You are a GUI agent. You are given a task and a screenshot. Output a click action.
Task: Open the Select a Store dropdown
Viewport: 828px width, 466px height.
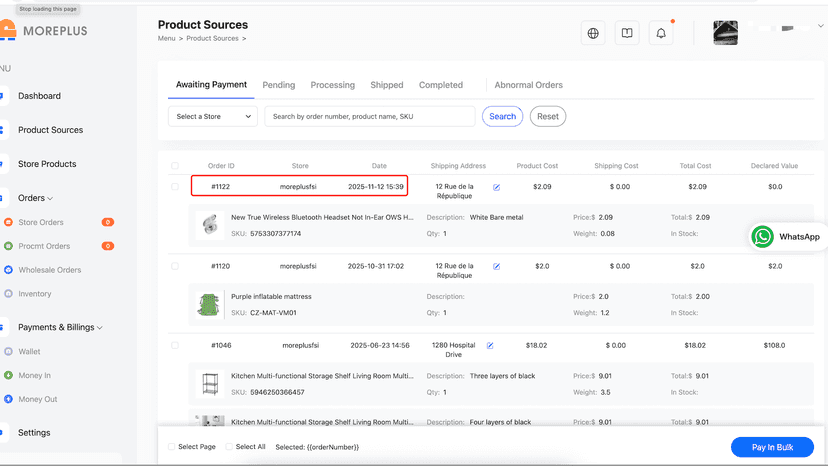pos(213,116)
